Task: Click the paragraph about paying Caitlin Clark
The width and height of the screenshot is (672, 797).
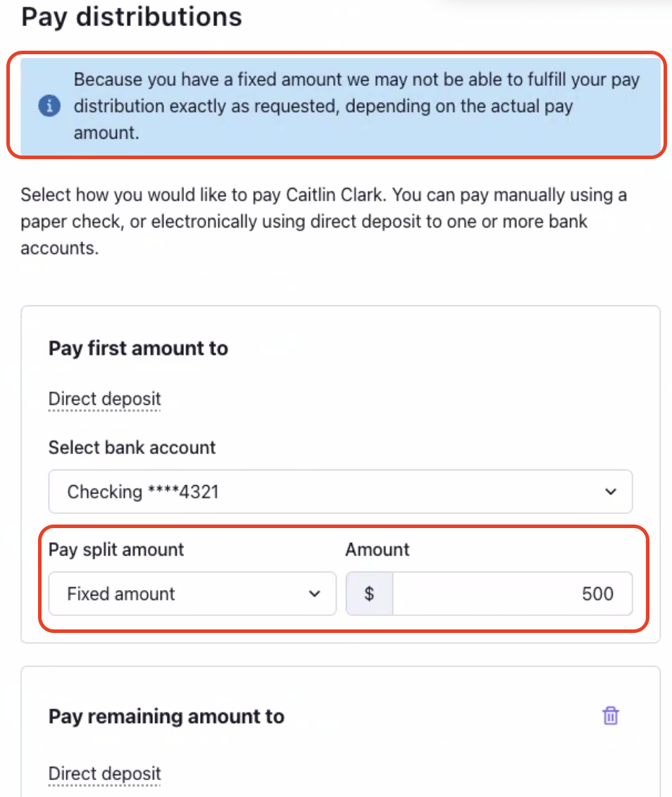Action: pos(324,221)
